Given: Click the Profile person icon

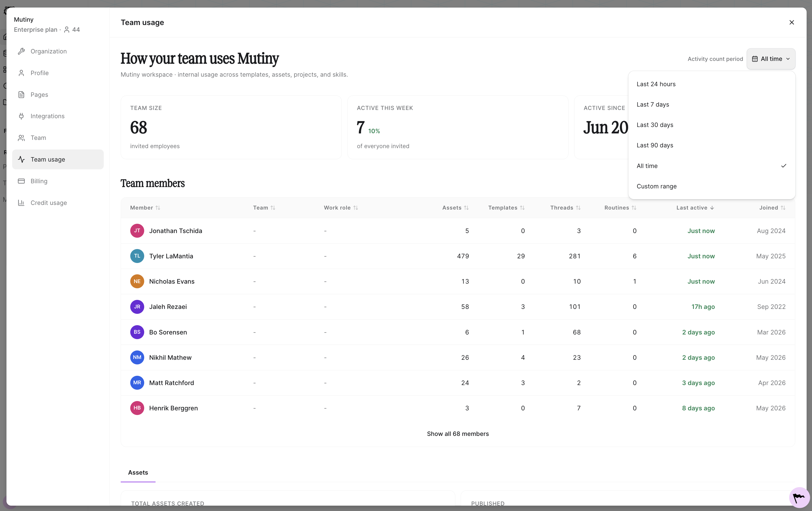Looking at the screenshot, I should point(21,73).
